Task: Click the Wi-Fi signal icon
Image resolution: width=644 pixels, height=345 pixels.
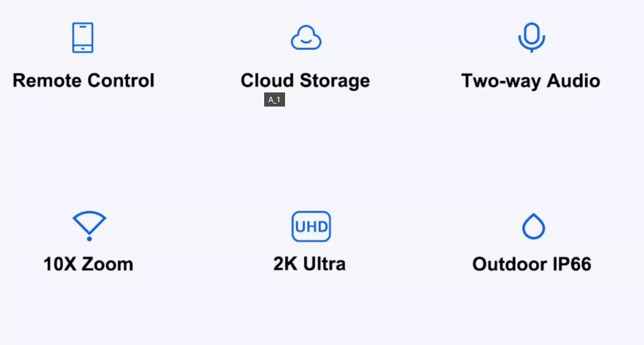Action: coord(89,225)
